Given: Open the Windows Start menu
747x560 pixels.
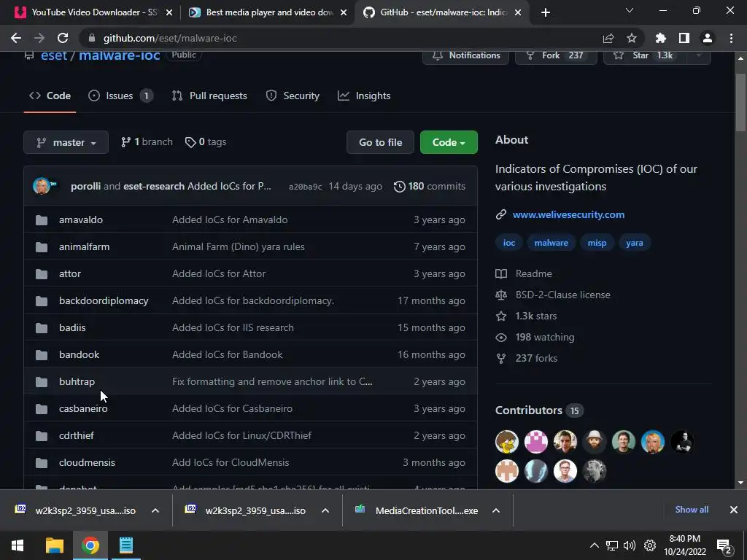Looking at the screenshot, I should point(18,545).
